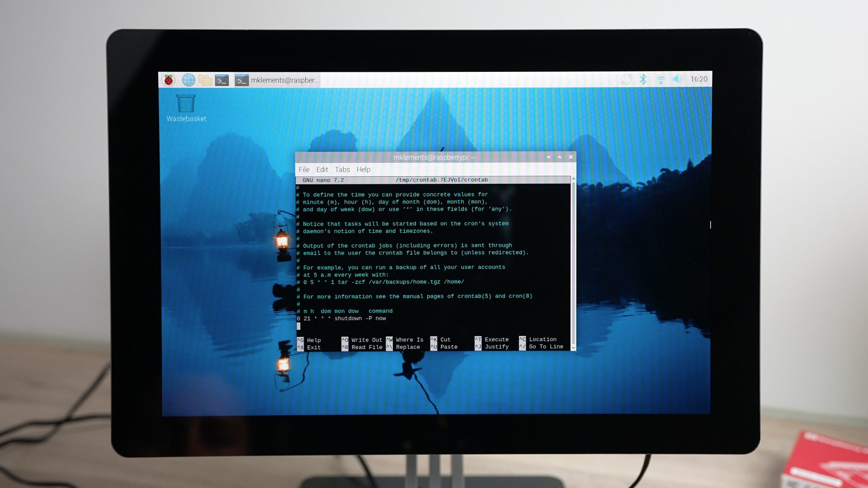The image size is (868, 488).
Task: Click the software updater tray icon
Action: [x=626, y=80]
